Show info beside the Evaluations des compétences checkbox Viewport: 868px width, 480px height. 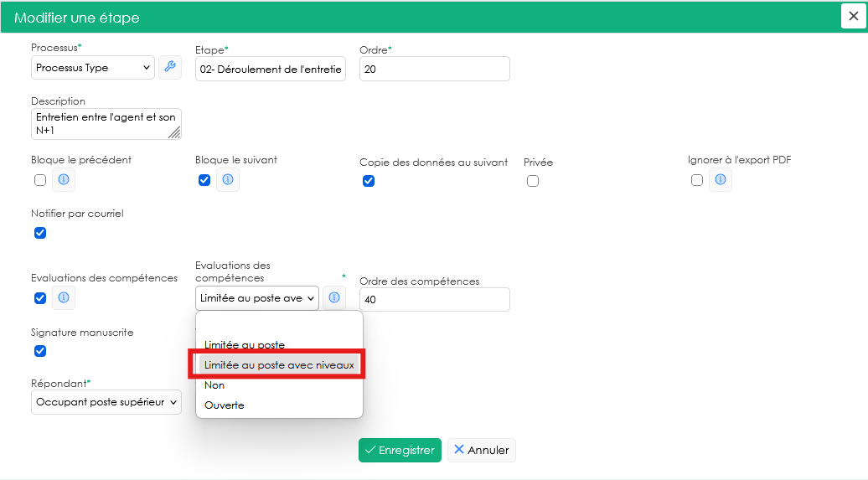click(x=64, y=298)
